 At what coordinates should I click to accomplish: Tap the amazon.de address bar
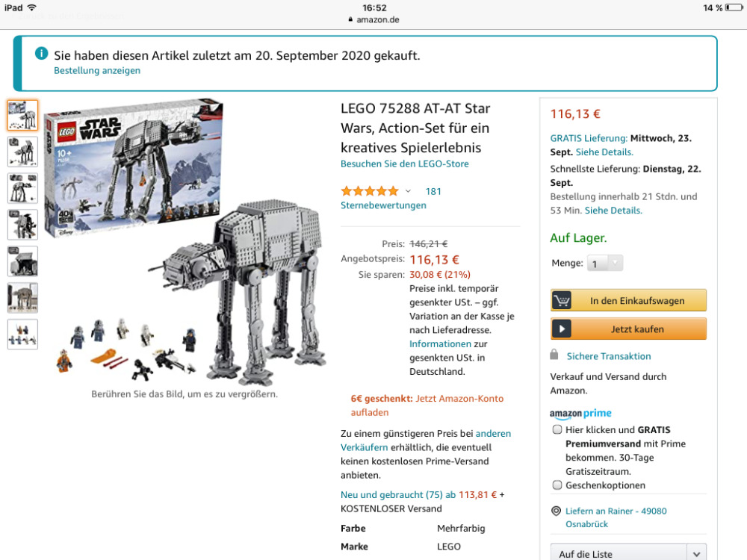click(x=374, y=19)
